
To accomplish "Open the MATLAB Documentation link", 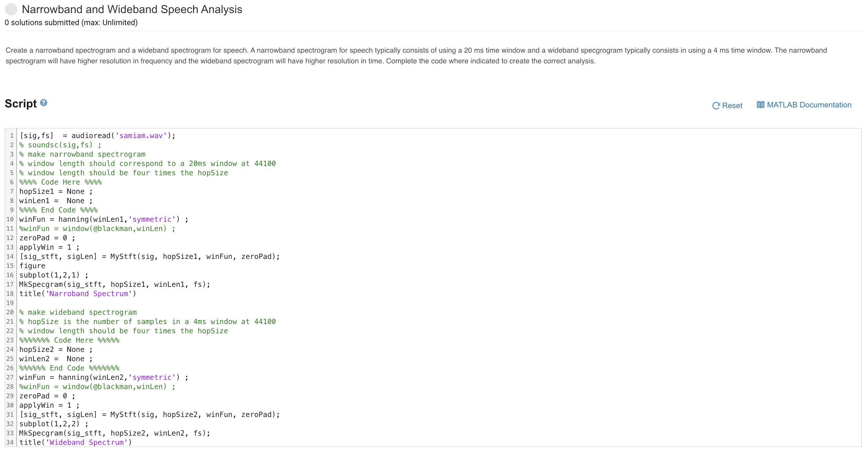I will tap(809, 105).
